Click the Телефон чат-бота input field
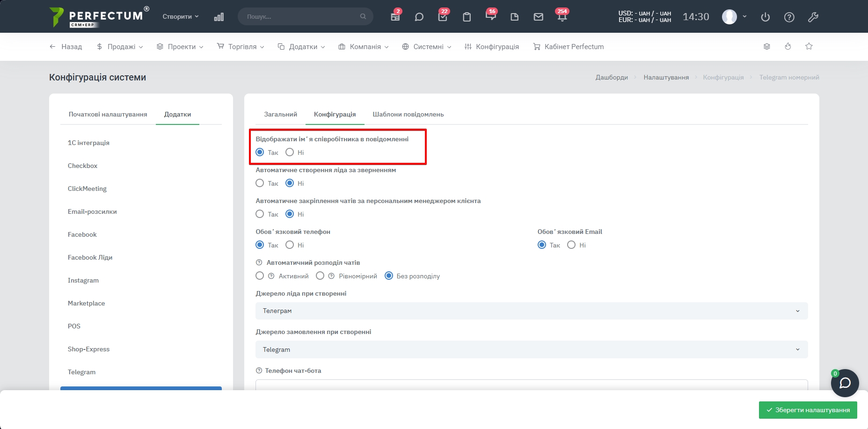 532,385
